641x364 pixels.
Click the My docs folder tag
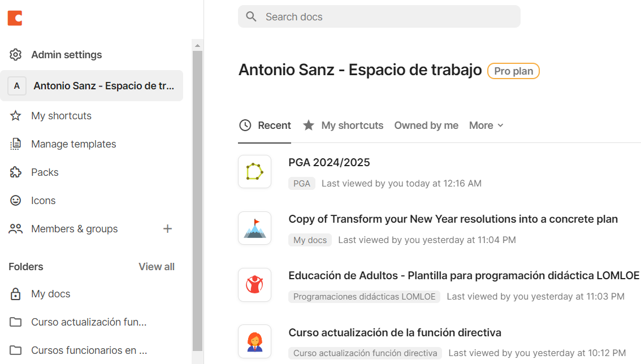click(x=310, y=240)
